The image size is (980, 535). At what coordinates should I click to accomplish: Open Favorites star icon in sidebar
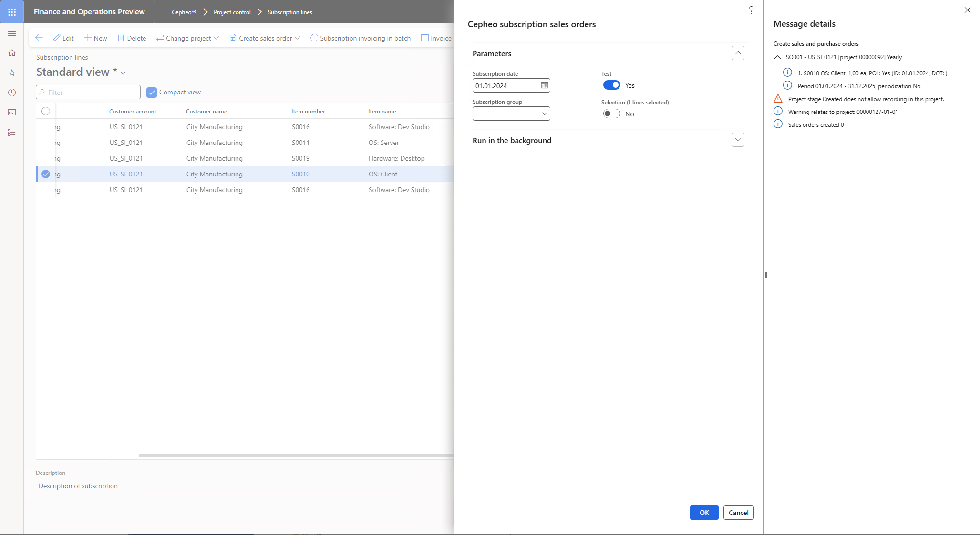coord(12,73)
